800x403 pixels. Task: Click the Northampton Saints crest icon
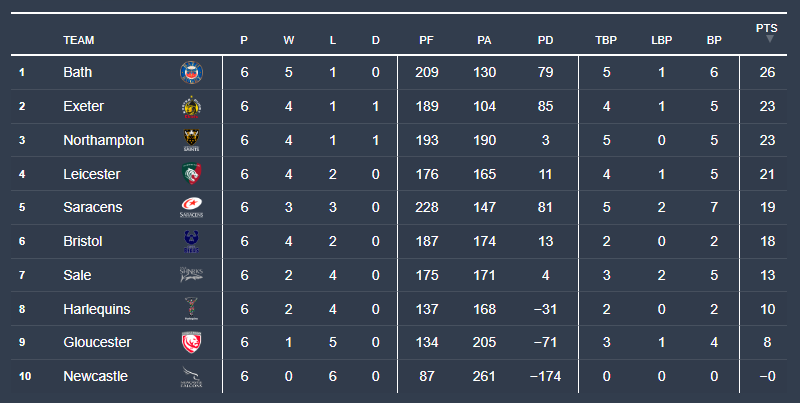click(x=191, y=140)
